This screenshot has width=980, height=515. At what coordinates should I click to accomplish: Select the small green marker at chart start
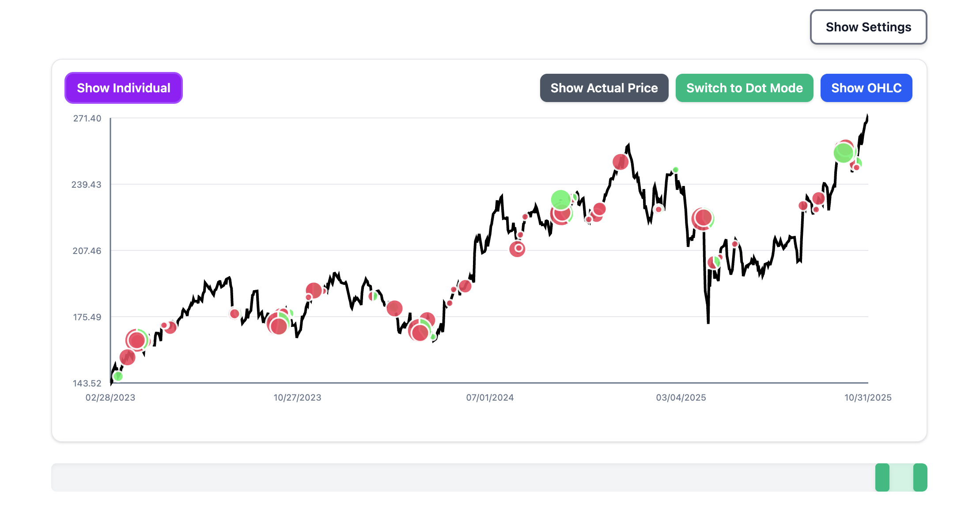pyautogui.click(x=118, y=376)
